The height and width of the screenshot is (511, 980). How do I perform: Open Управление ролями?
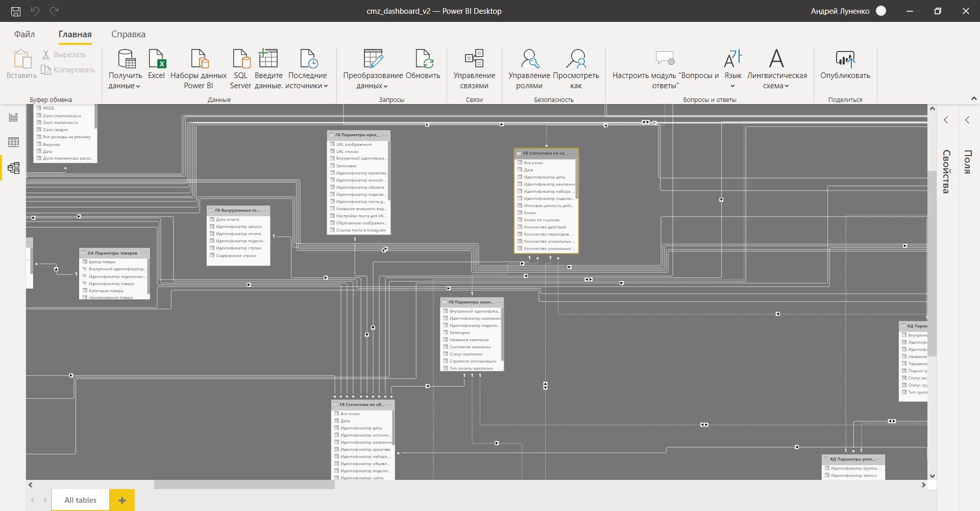pyautogui.click(x=529, y=69)
